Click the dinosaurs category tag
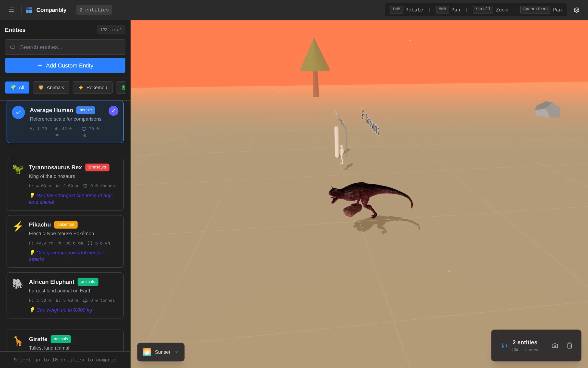588x368 pixels. pos(97,167)
